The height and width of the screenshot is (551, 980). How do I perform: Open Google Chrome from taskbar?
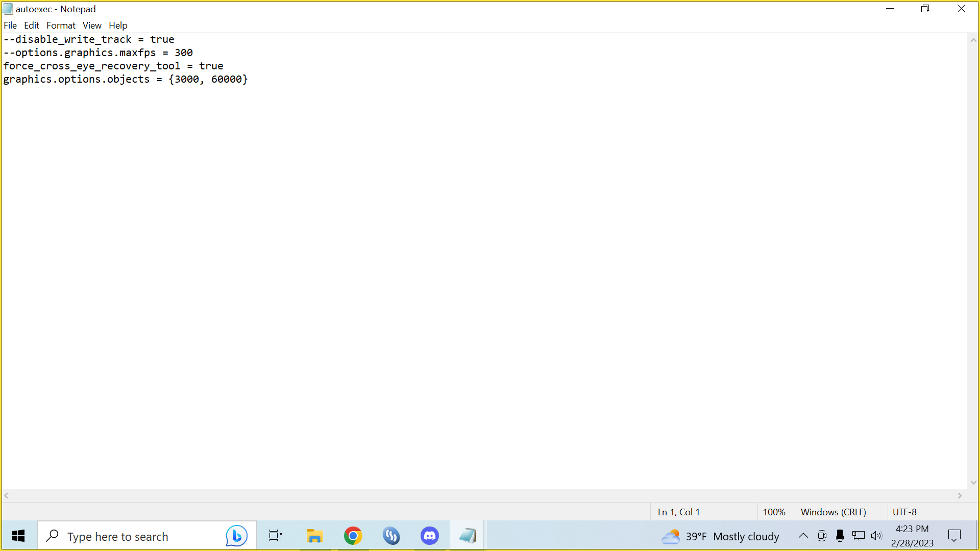point(353,536)
